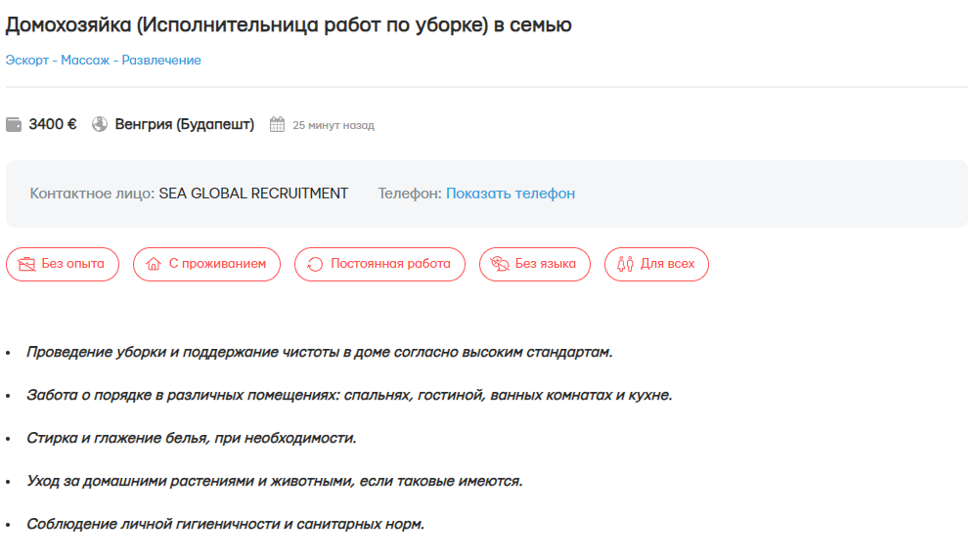Select the С проживанием tag label
The height and width of the screenshot is (559, 980).
217,264
